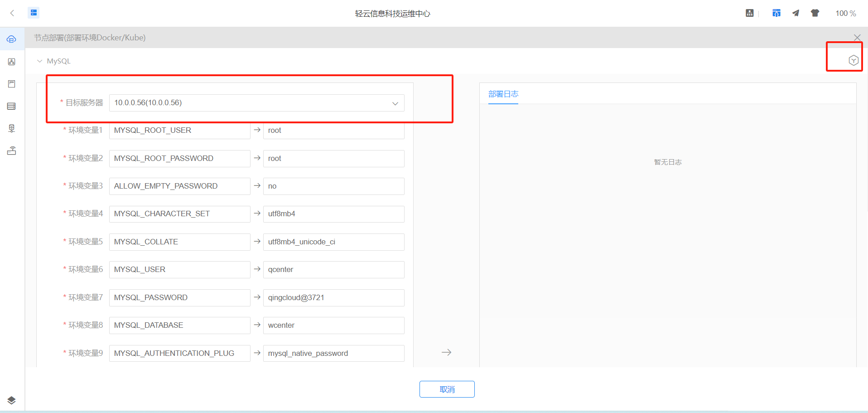
Task: Open the server rack list sidebar icon
Action: click(x=12, y=106)
